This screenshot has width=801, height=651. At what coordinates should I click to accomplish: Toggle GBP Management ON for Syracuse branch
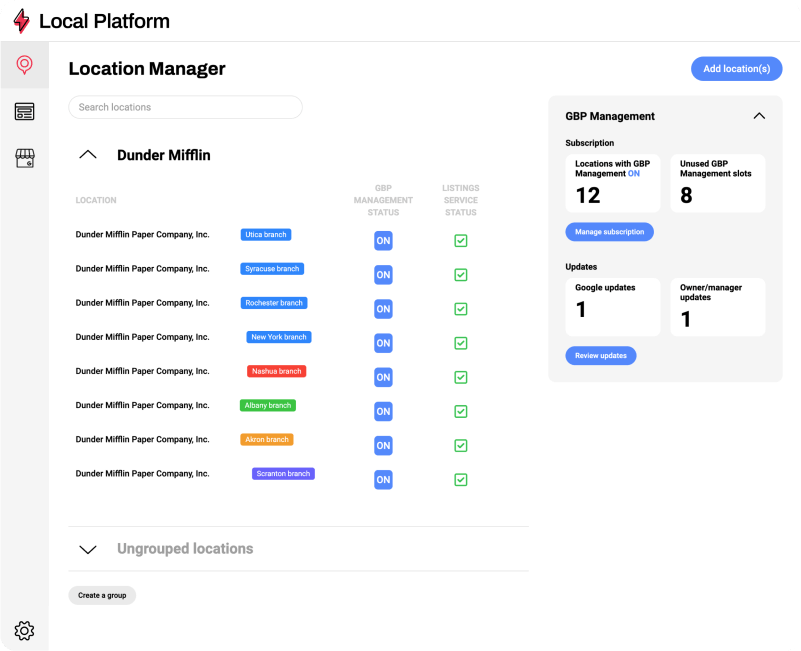click(383, 275)
